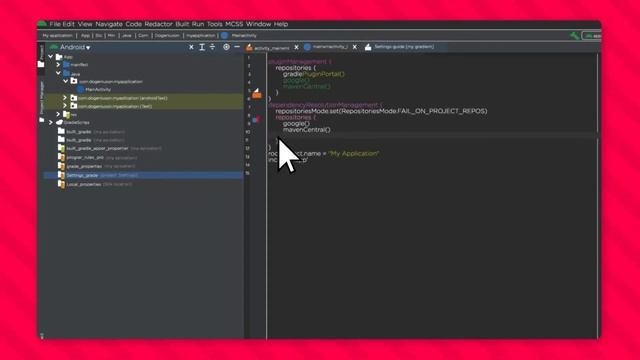The image size is (640, 360).
Task: Hide the project panel with minus icon
Action: pyautogui.click(x=237, y=47)
